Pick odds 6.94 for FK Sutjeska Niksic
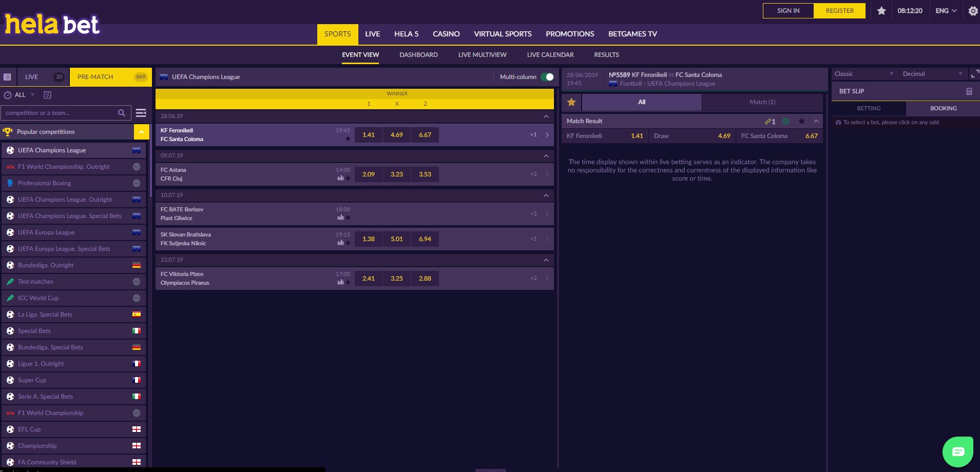The width and height of the screenshot is (980, 472). (x=425, y=239)
